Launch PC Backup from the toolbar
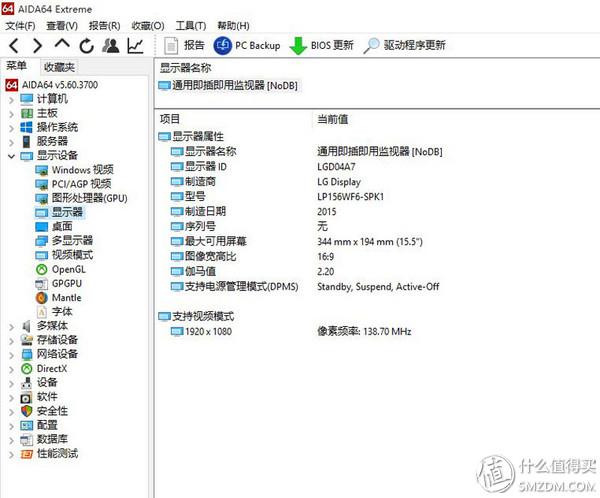This screenshot has height=498, width=600. 247,46
